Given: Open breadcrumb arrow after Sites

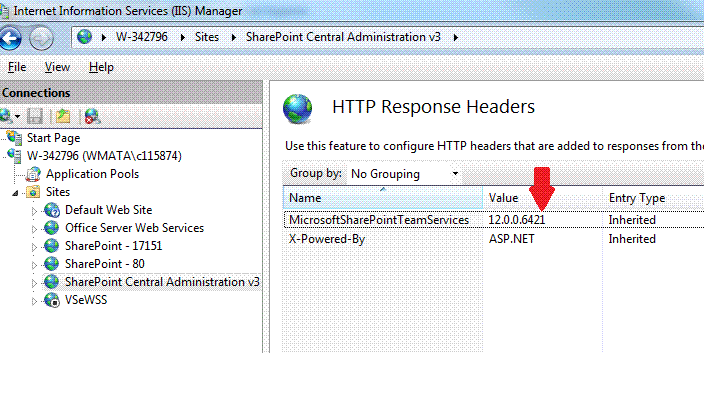Looking at the screenshot, I should pos(233,37).
